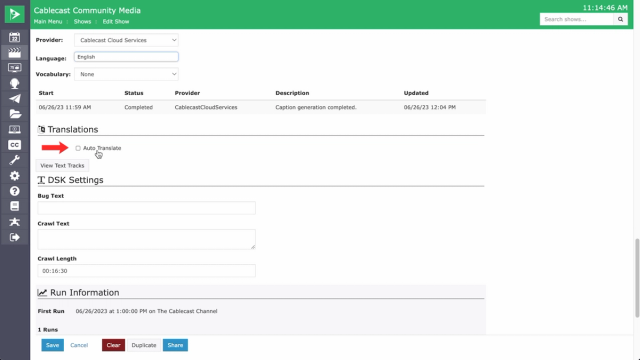
Task: Focus the Crawl Length field
Action: click(147, 271)
